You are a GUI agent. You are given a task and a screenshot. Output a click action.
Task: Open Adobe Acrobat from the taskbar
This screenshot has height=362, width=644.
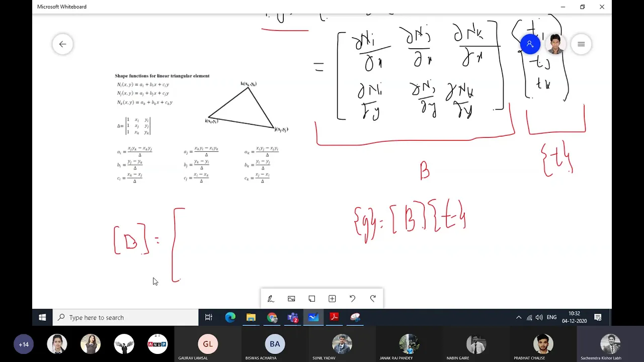click(334, 317)
